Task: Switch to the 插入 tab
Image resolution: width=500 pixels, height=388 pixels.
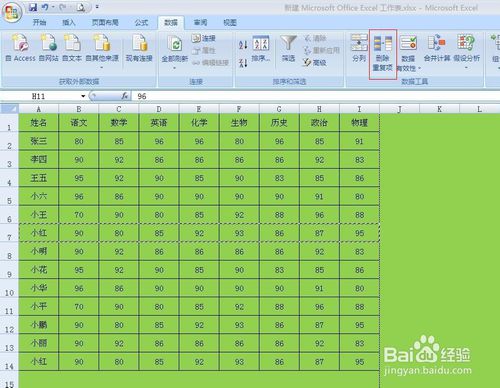Action: (x=69, y=22)
